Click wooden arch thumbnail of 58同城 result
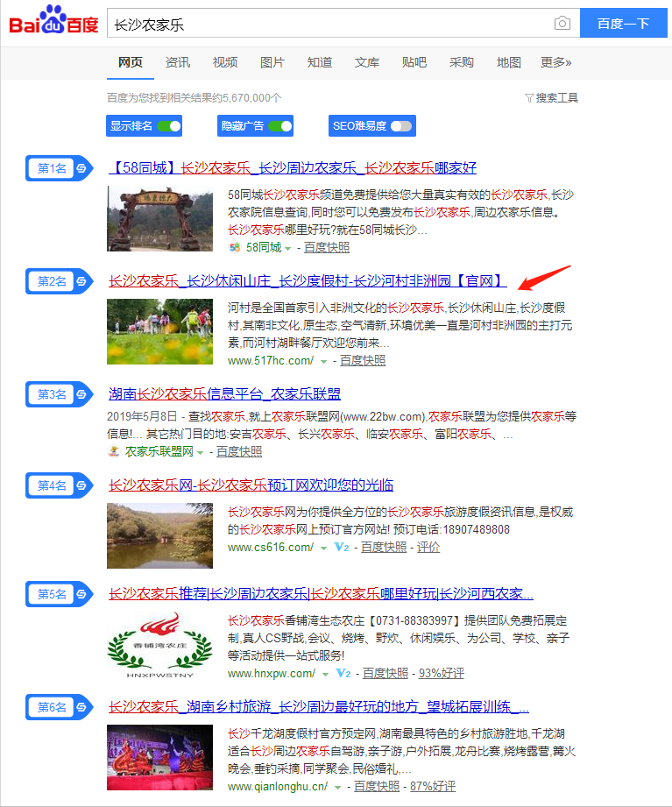 pyautogui.click(x=159, y=219)
